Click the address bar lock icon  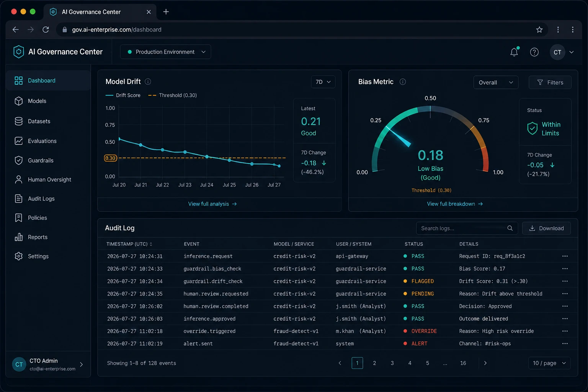pyautogui.click(x=64, y=29)
